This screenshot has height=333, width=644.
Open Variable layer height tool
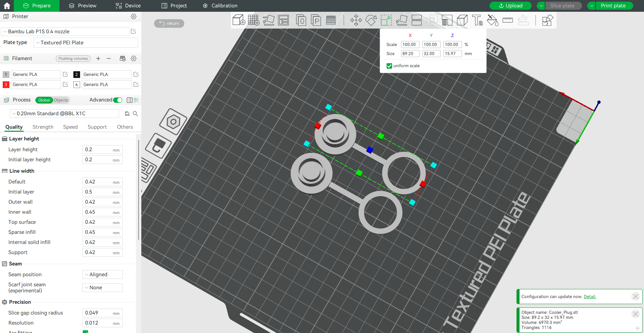click(331, 20)
